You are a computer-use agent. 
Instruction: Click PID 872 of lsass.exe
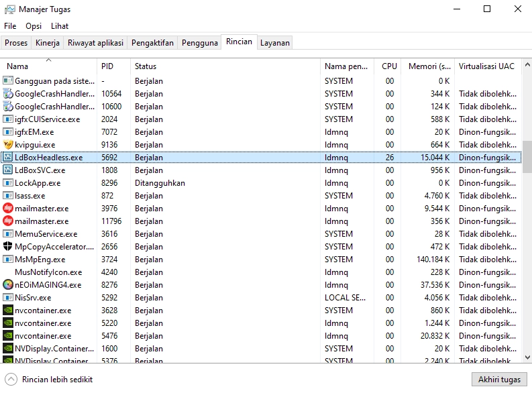(x=107, y=196)
